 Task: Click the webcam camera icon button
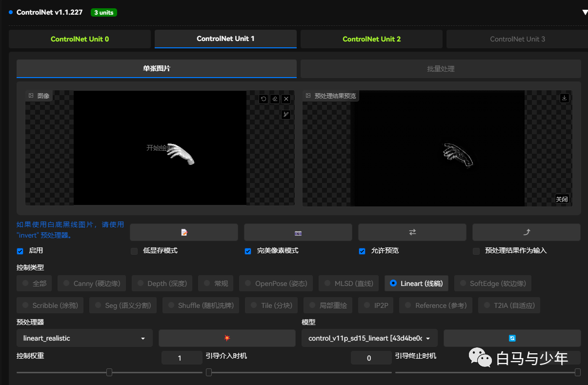point(298,233)
